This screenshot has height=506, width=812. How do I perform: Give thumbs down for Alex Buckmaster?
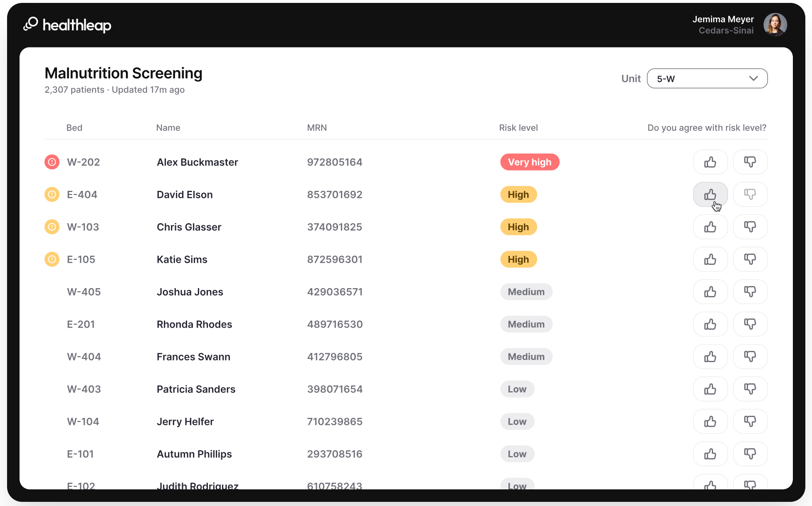point(750,162)
